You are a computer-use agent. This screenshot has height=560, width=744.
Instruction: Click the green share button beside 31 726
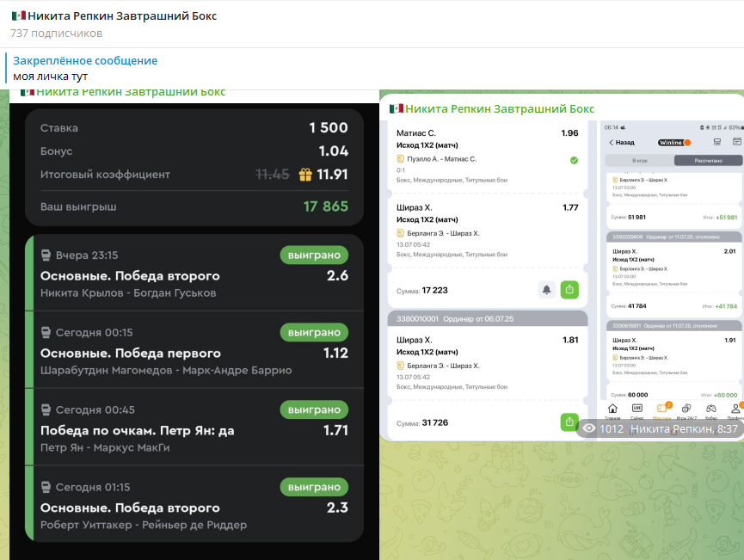click(569, 422)
